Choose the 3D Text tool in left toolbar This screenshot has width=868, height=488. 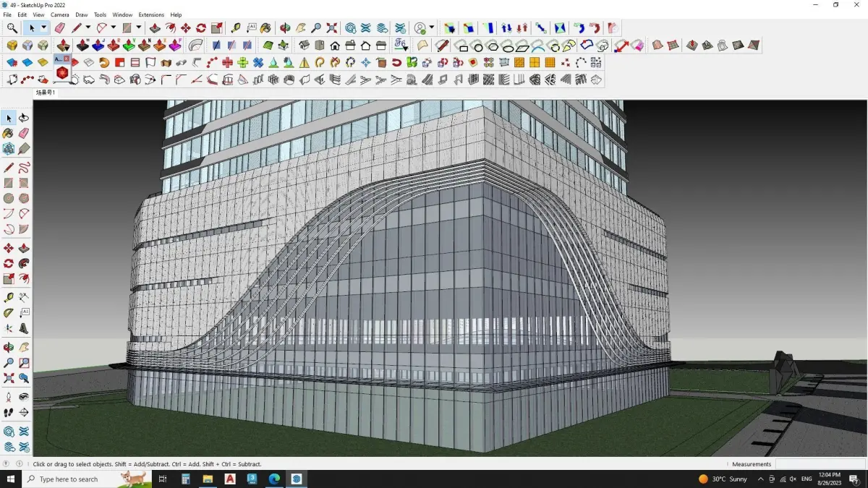pyautogui.click(x=24, y=328)
